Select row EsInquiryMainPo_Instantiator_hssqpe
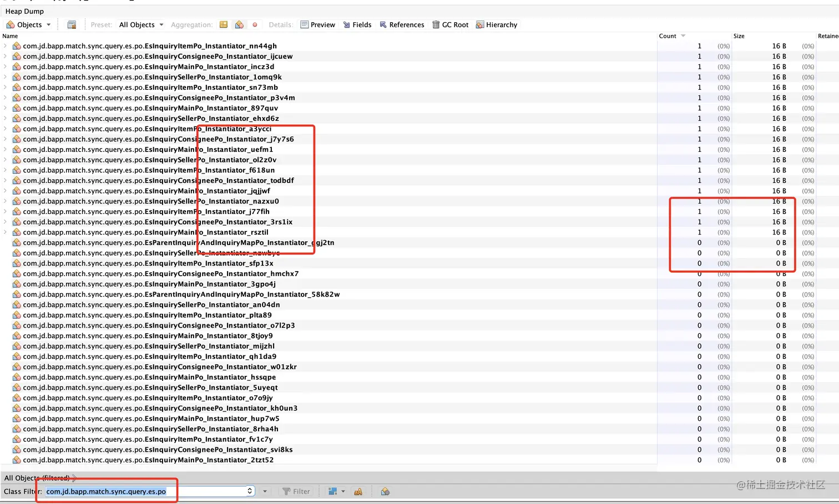839x504 pixels. [419, 377]
